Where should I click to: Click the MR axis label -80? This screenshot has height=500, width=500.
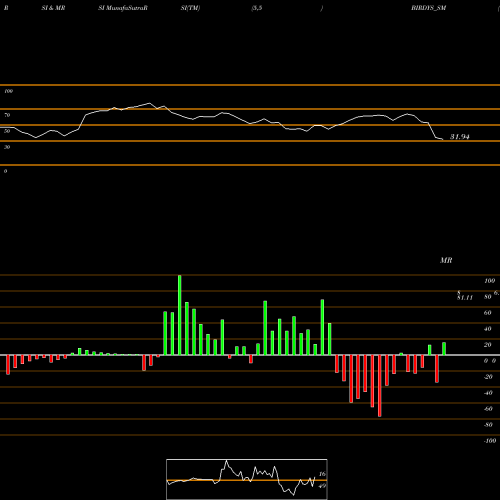488,425
